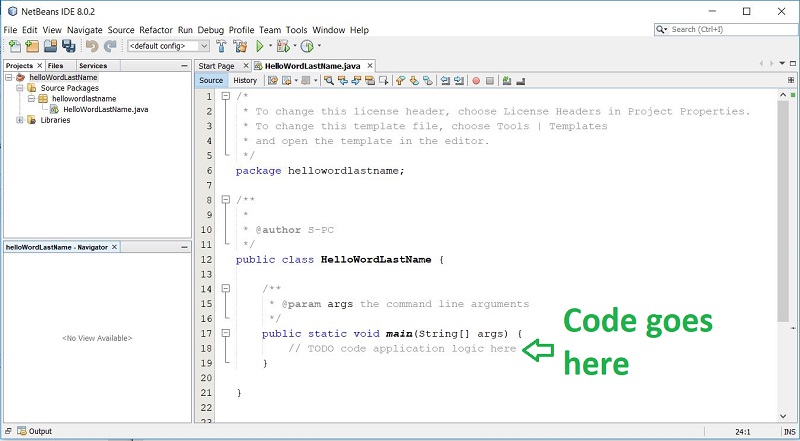Open the Navigate menu

[x=85, y=30]
